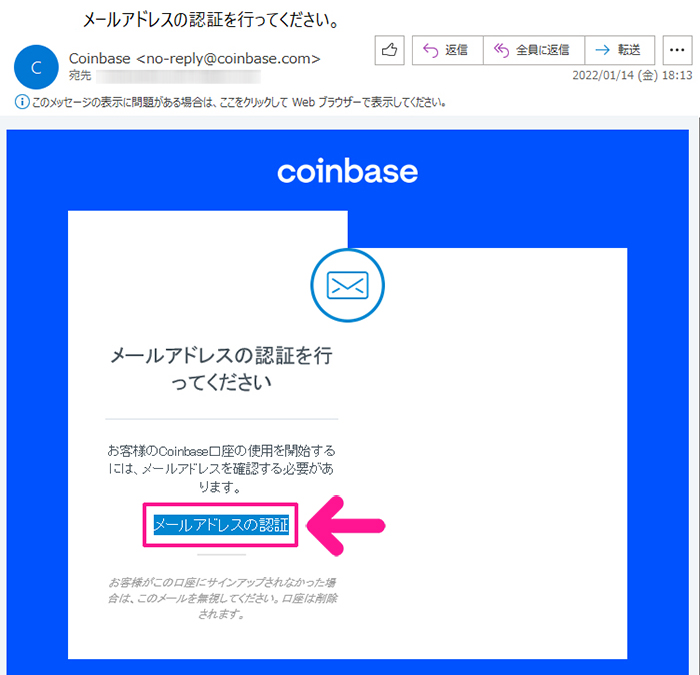
Task: Open message in Web browser via info bar
Action: tap(238, 102)
